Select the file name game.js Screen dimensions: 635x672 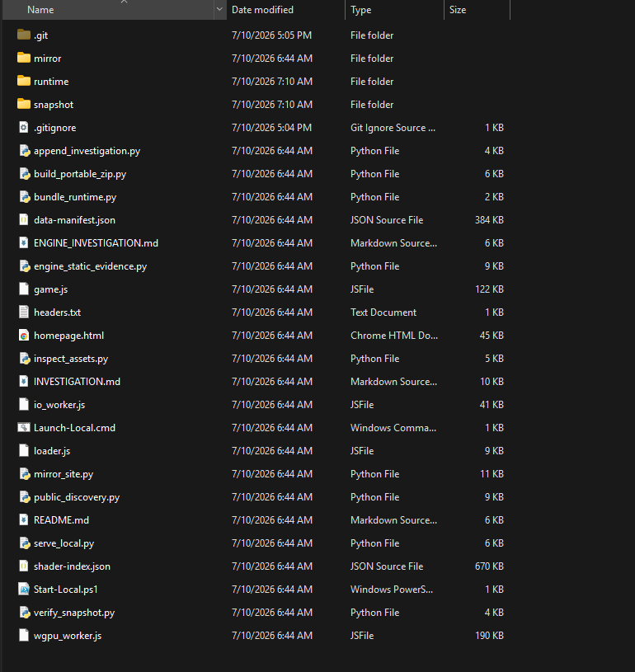pyautogui.click(x=50, y=289)
